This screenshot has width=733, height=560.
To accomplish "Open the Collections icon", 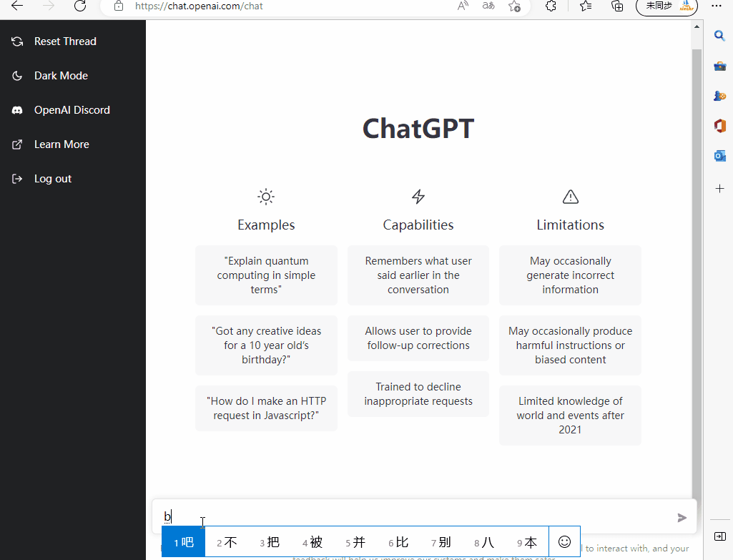I will tap(617, 6).
